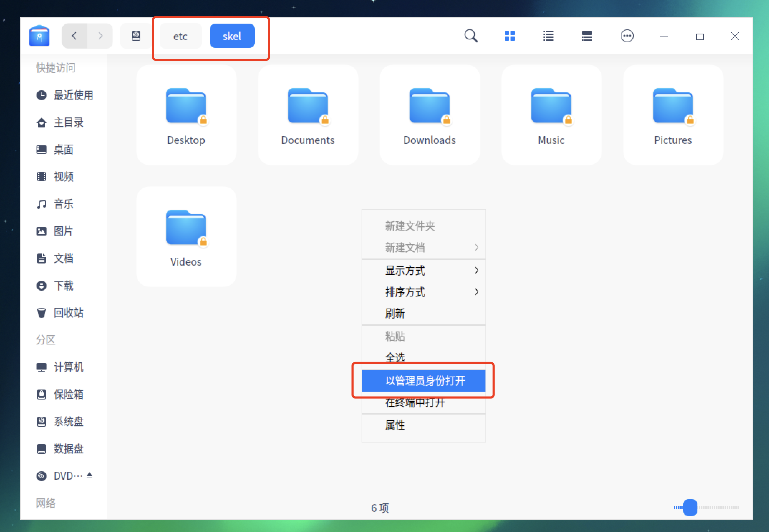Choose 刷新 in context menu
Image resolution: width=769 pixels, height=532 pixels.
tap(424, 314)
